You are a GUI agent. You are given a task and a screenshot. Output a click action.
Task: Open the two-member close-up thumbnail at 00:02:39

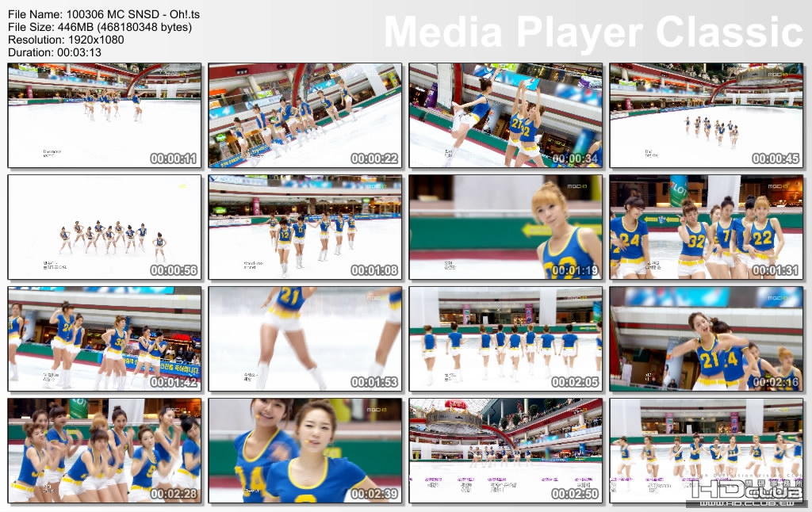[305, 452]
